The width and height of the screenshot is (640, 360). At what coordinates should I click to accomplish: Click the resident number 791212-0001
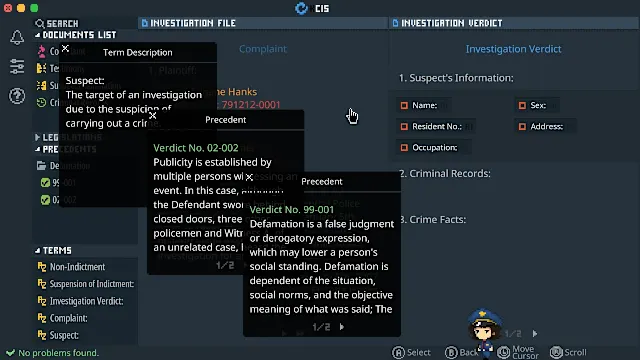251,105
